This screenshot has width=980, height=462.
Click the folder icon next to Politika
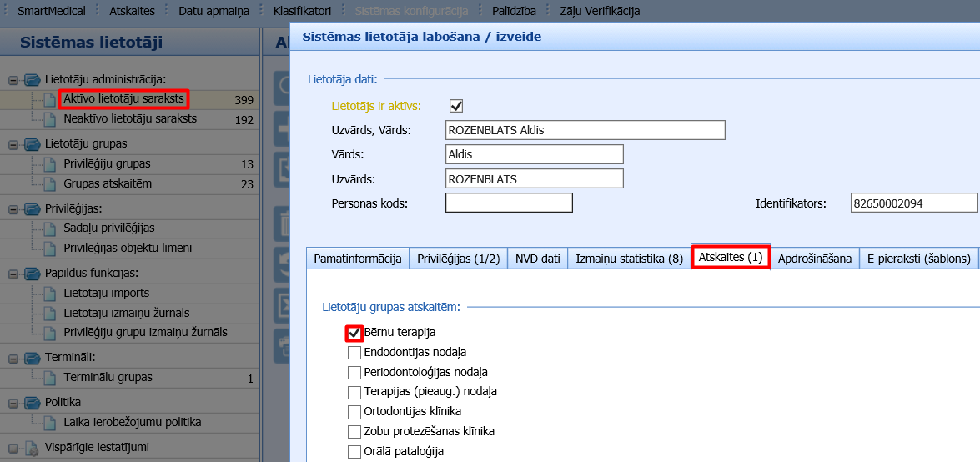pyautogui.click(x=33, y=402)
